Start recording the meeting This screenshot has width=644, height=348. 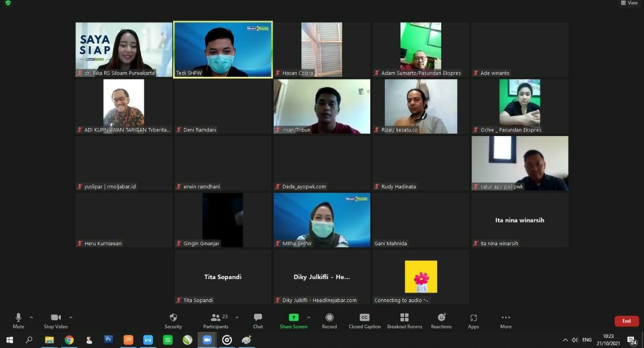pos(330,320)
